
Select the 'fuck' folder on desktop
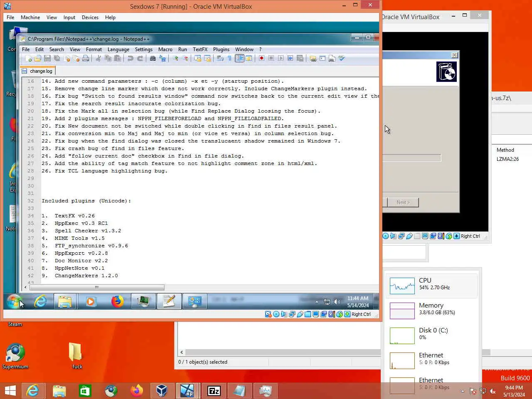tap(77, 357)
